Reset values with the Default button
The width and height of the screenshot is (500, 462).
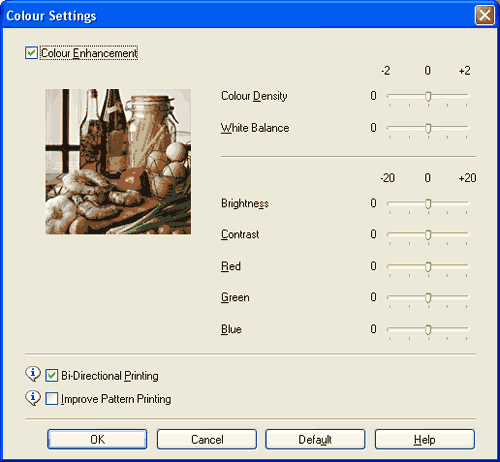315,439
